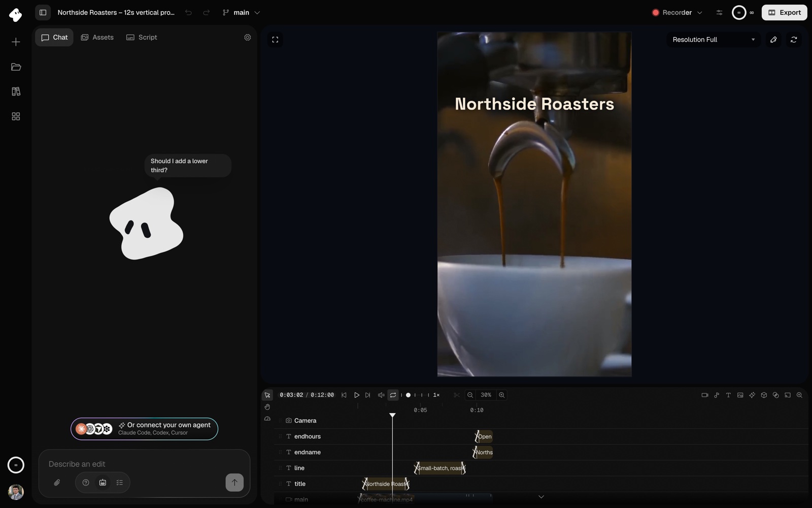The height and width of the screenshot is (508, 812).
Task: Open the grid apps icon in sidebar
Action: pyautogui.click(x=16, y=117)
